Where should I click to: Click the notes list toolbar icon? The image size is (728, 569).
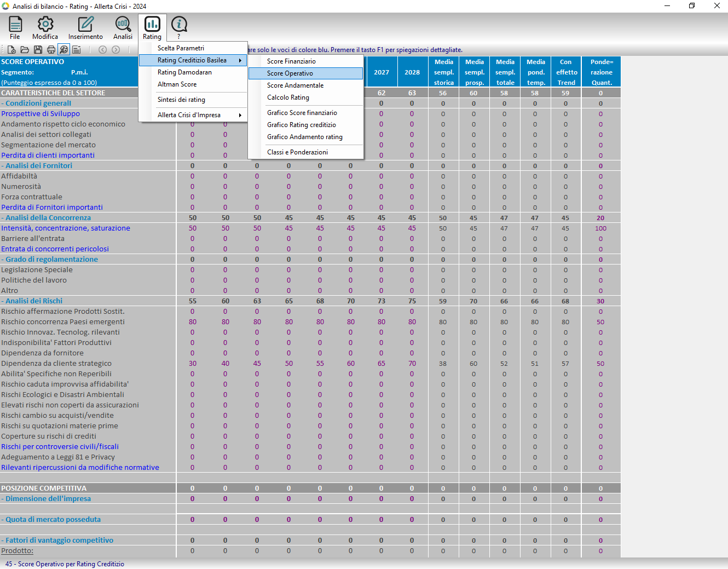click(77, 50)
